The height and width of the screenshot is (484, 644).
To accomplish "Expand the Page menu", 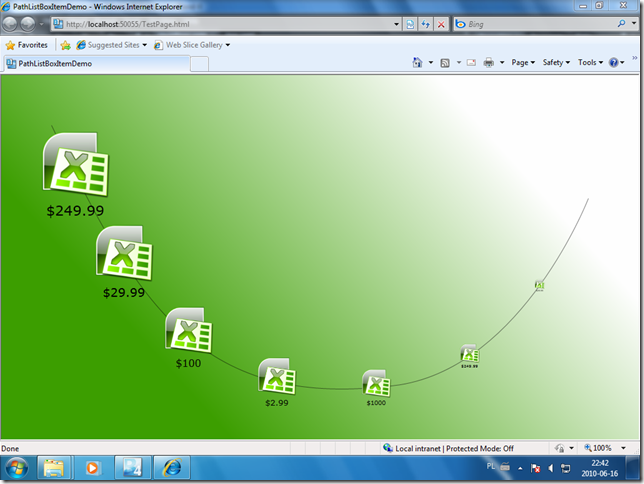I will pyautogui.click(x=523, y=62).
